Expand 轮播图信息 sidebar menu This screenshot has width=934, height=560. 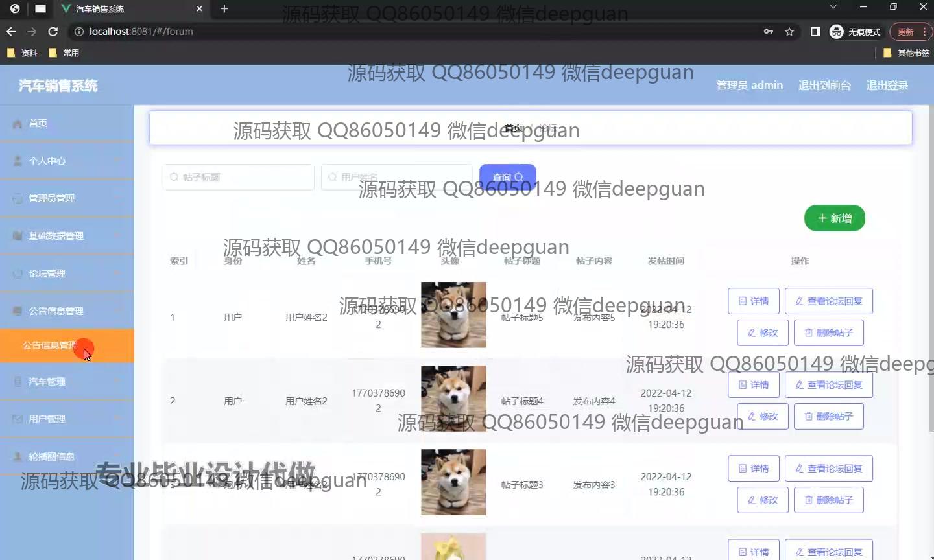point(67,457)
